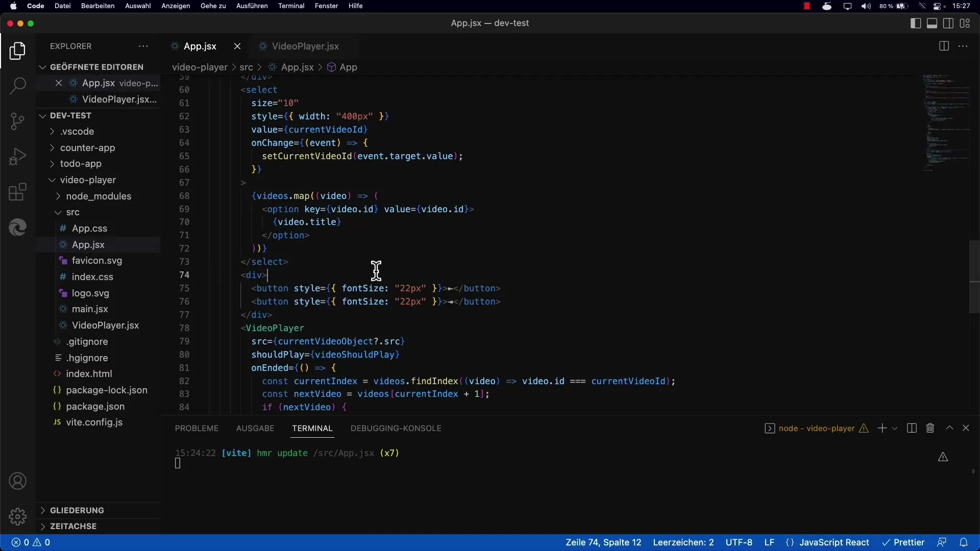Open the Source Control view
980x551 pixels.
[18, 121]
